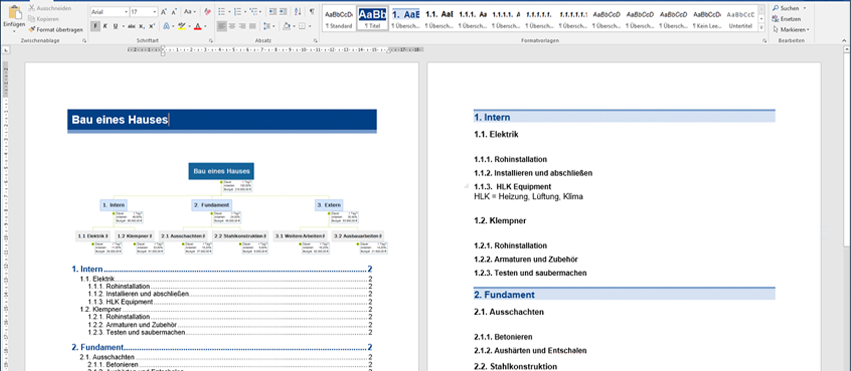Open the Schriftart dialog launcher

point(211,41)
